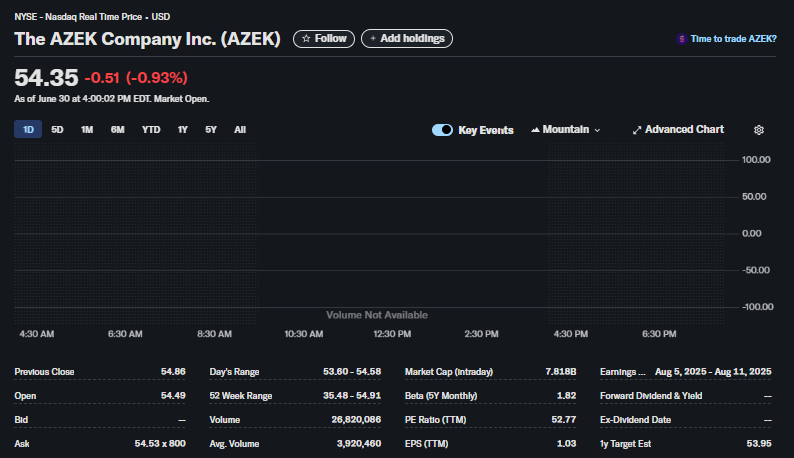Click the Volume value 26,820,086
This screenshot has height=458, width=794.
(x=356, y=420)
